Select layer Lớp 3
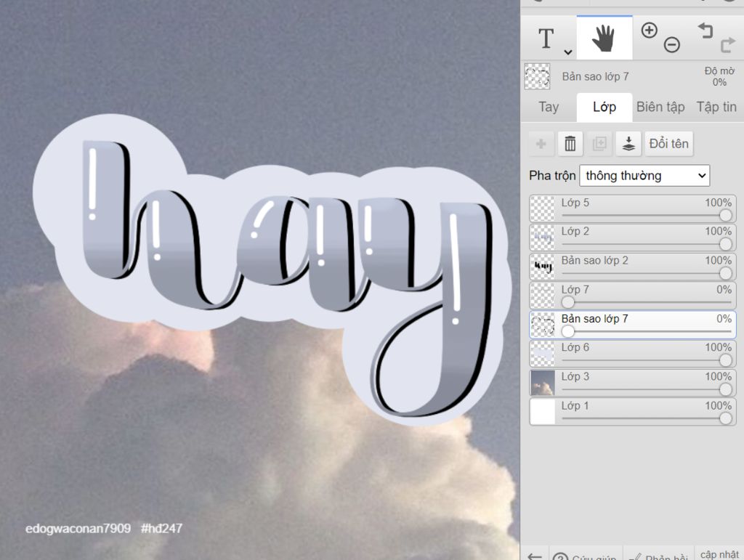 (633, 383)
